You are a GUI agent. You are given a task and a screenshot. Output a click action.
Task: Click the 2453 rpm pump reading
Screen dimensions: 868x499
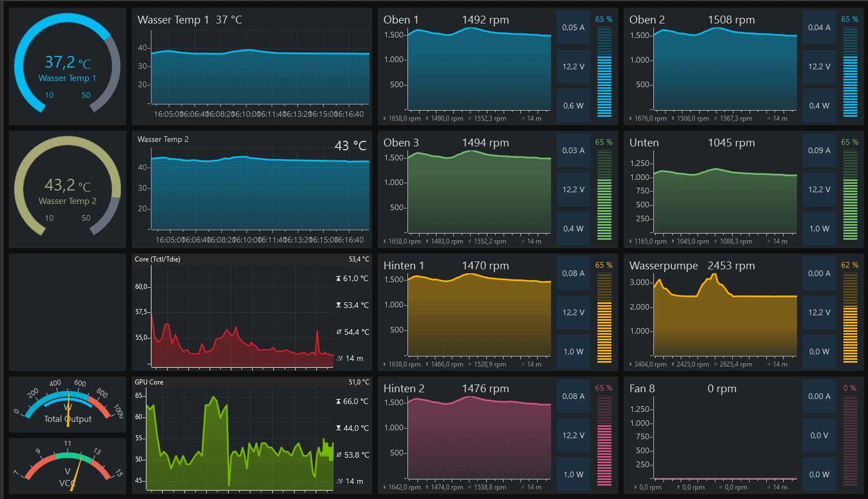click(731, 265)
